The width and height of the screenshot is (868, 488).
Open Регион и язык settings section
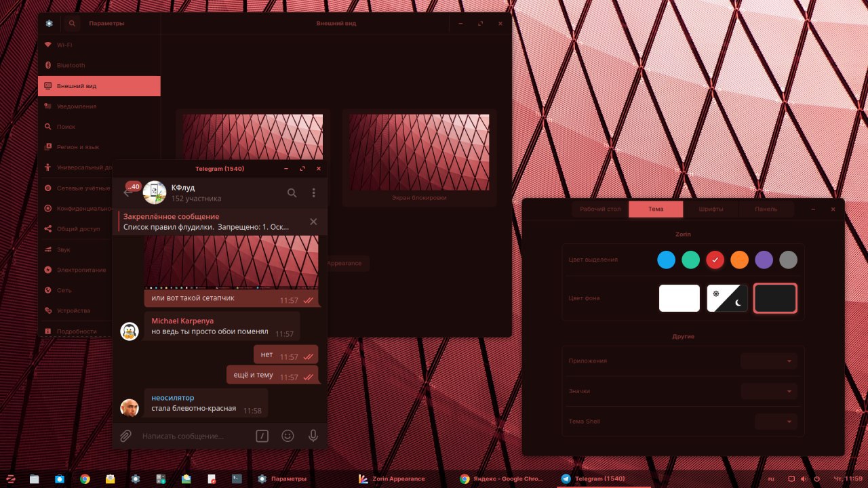99,147
